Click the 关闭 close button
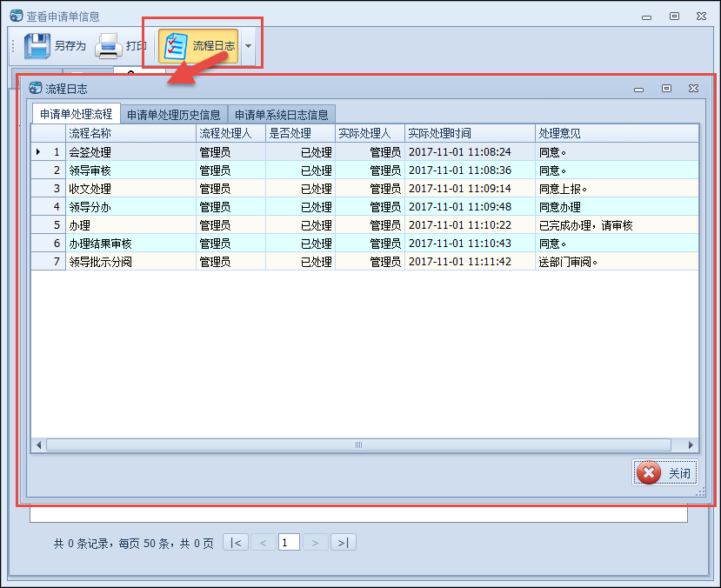This screenshot has width=721, height=588. (x=664, y=472)
